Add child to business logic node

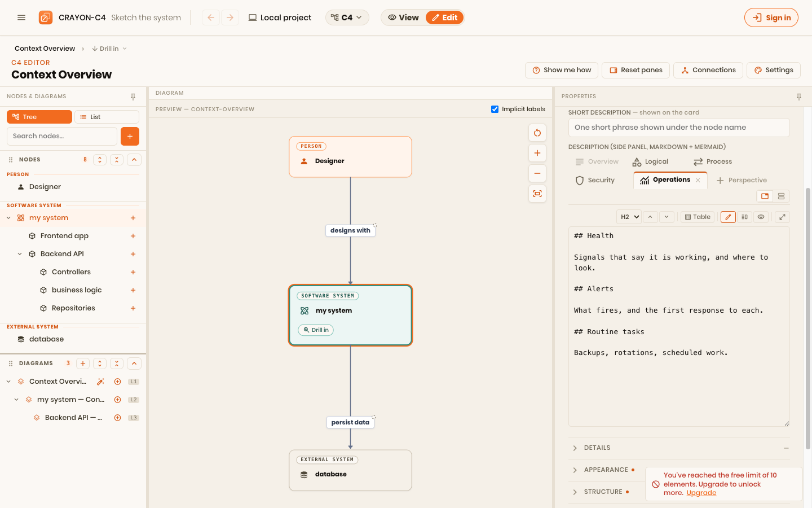[133, 290]
